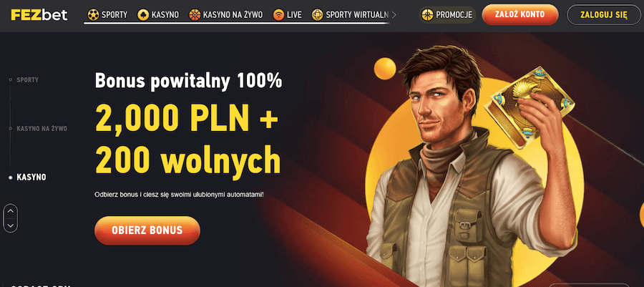
Task: Select the Kasyno na żywo slide dot
Action: click(10, 129)
